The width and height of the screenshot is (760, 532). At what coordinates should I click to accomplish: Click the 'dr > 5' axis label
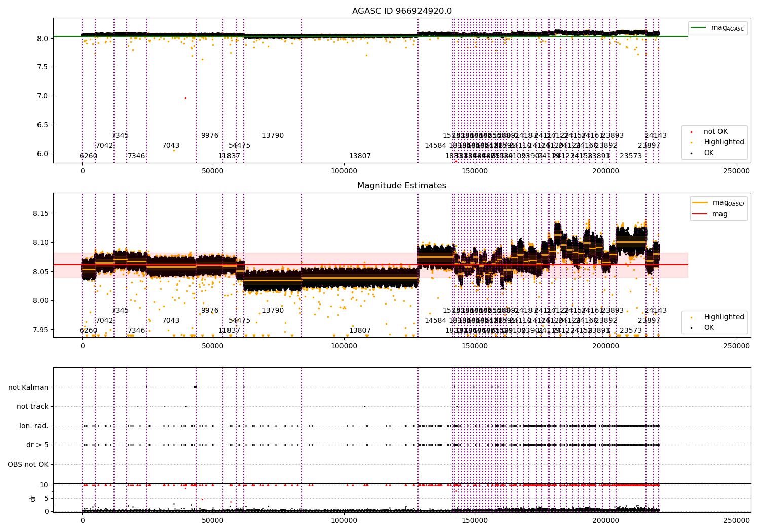[37, 445]
